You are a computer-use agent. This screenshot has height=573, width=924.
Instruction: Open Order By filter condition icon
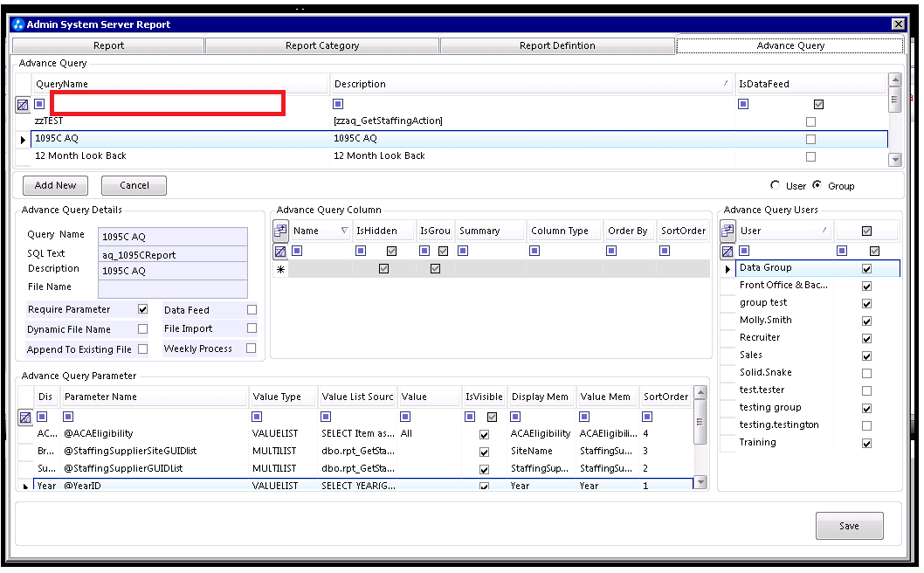click(611, 251)
